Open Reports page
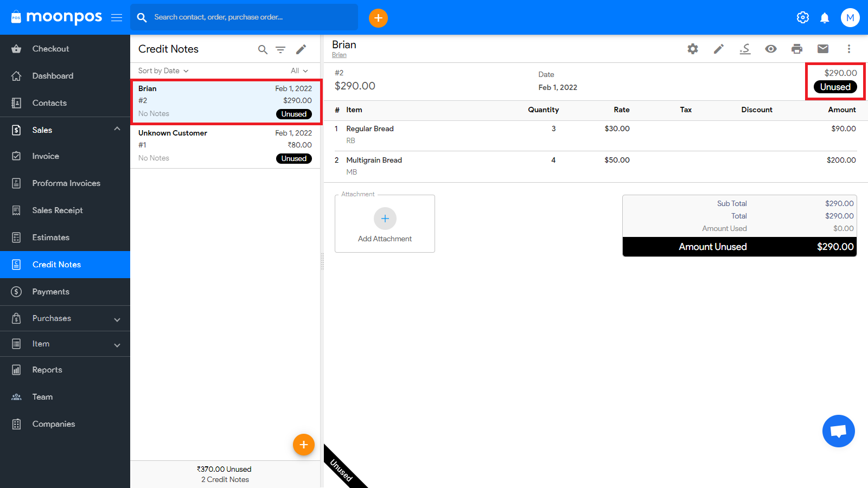 click(x=65, y=370)
